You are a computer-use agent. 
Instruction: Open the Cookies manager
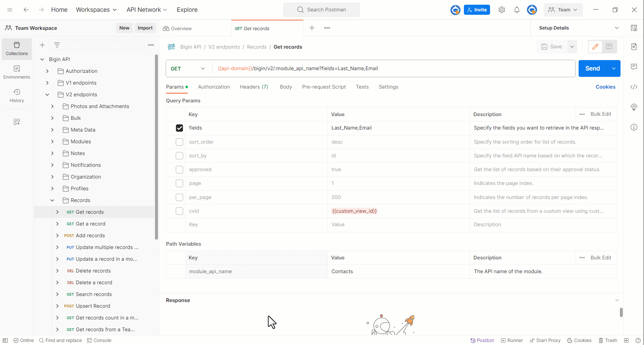pyautogui.click(x=580, y=340)
